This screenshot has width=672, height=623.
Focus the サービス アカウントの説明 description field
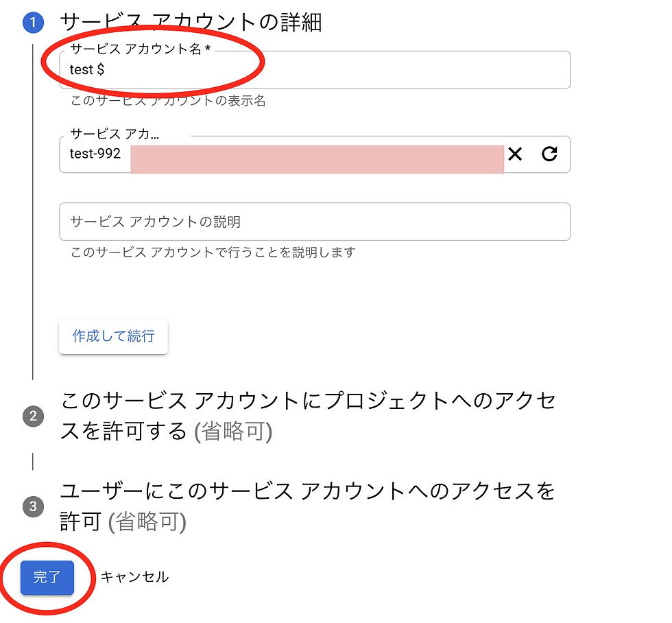point(315,222)
